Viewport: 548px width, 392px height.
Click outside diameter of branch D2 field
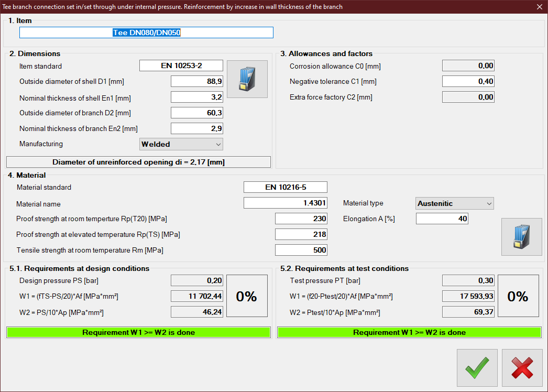point(197,113)
